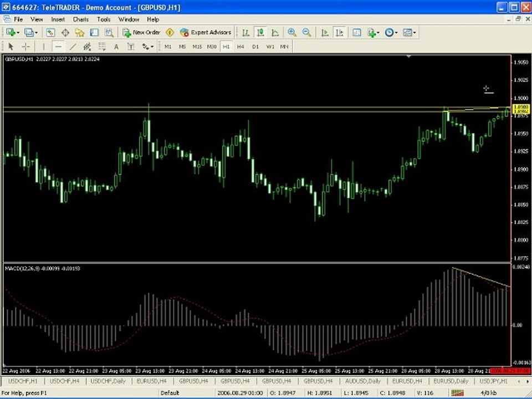532x399 pixels.
Task: Switch timeframe to M1
Action: pyautogui.click(x=167, y=47)
